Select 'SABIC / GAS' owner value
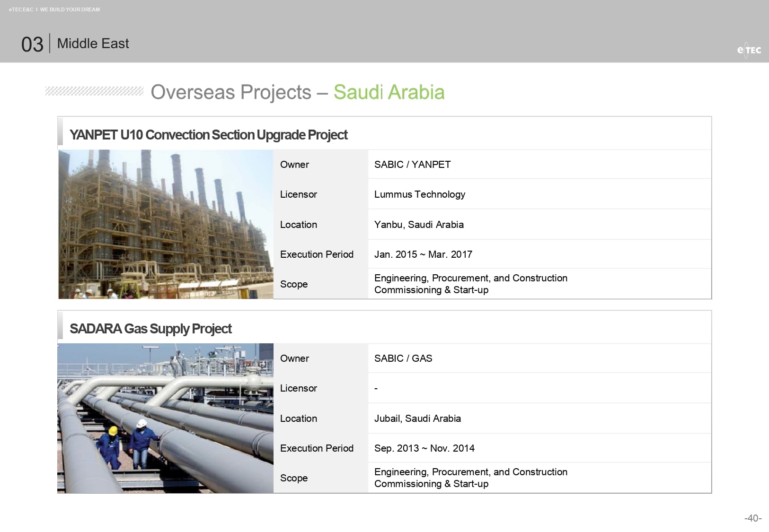Screen dimensions: 769x532 click(x=403, y=358)
